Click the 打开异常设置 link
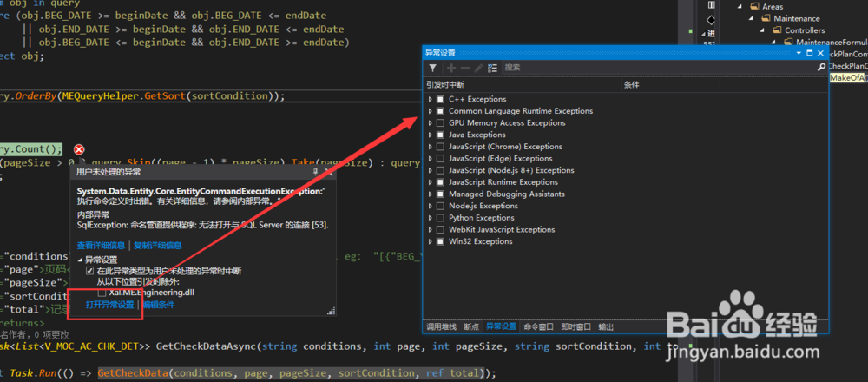 click(109, 305)
